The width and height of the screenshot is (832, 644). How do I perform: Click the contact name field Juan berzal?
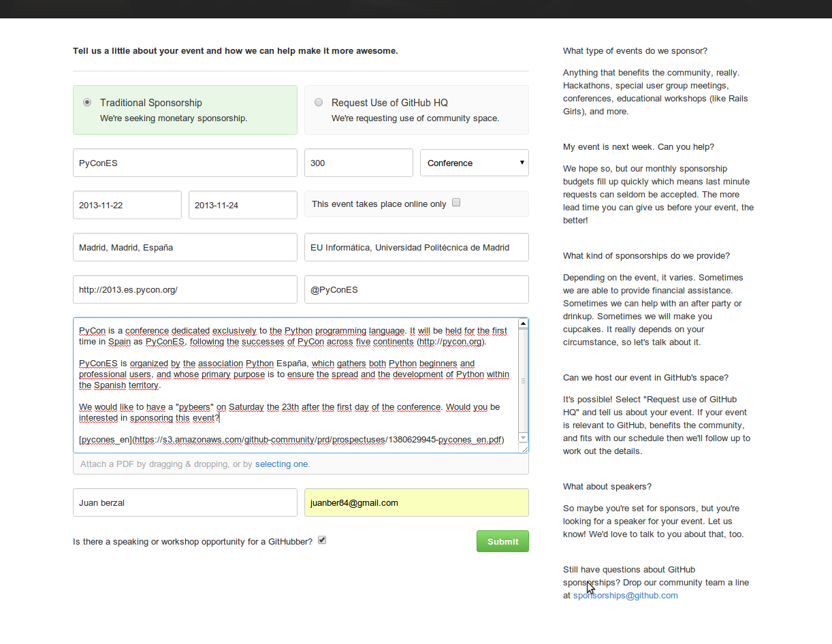click(x=185, y=502)
